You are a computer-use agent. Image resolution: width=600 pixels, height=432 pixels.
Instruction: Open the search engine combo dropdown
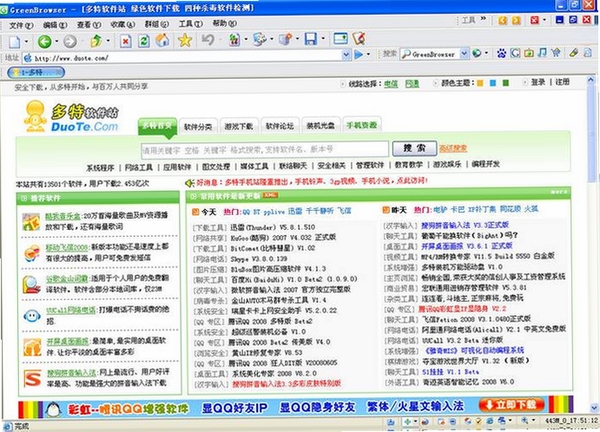[x=464, y=54]
